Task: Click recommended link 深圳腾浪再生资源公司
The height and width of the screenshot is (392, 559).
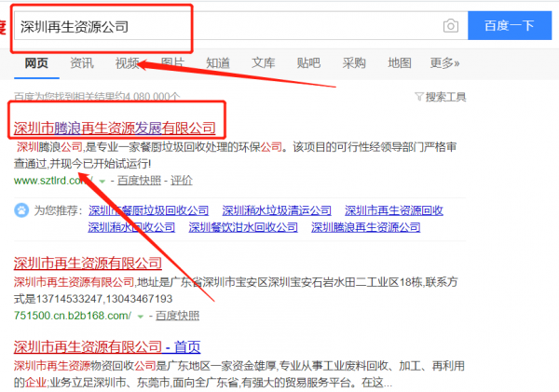Action: [x=366, y=226]
